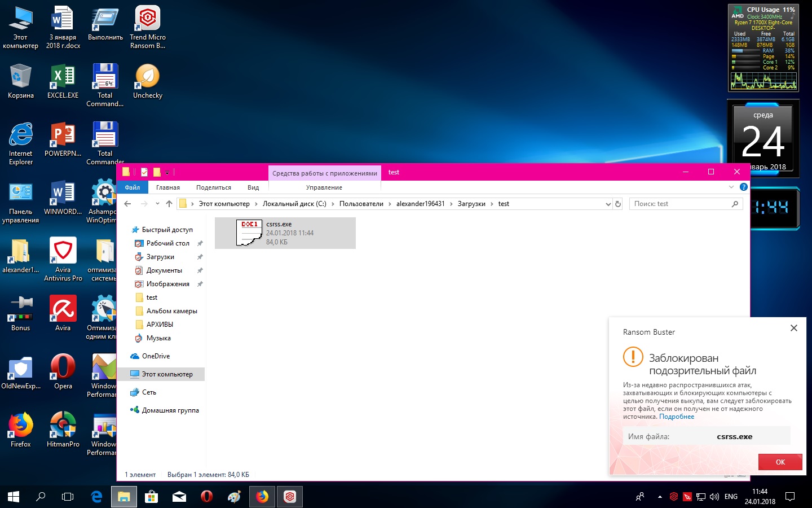Open the Explorer Help question mark icon
This screenshot has width=812, height=508.
[x=743, y=187]
